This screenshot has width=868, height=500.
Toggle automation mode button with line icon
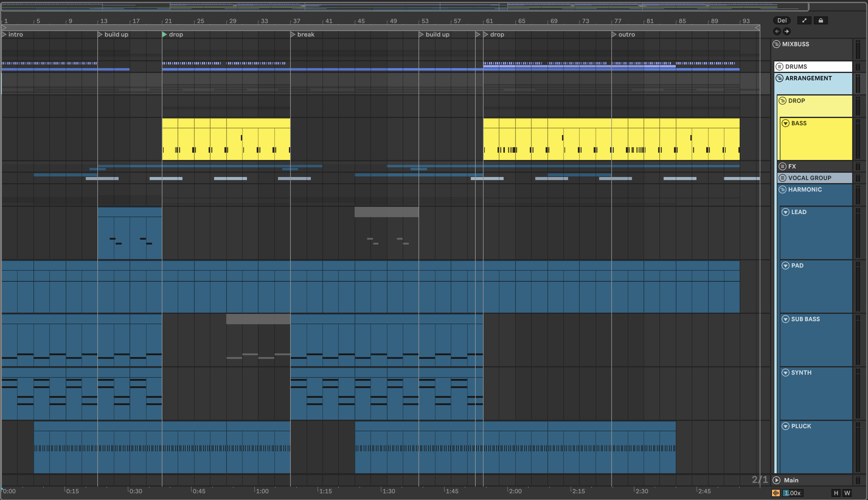(x=804, y=21)
